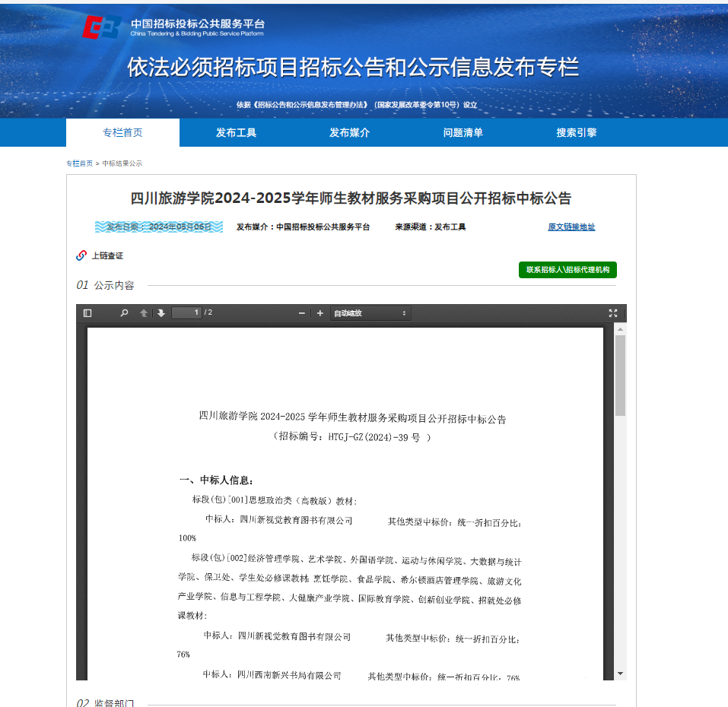Click the 上链查证 chain link icon
The image size is (728, 707).
81,255
